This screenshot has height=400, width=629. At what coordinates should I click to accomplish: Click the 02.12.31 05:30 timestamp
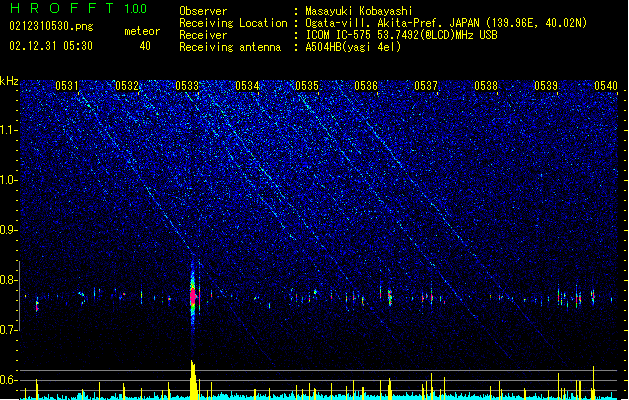tap(51, 46)
